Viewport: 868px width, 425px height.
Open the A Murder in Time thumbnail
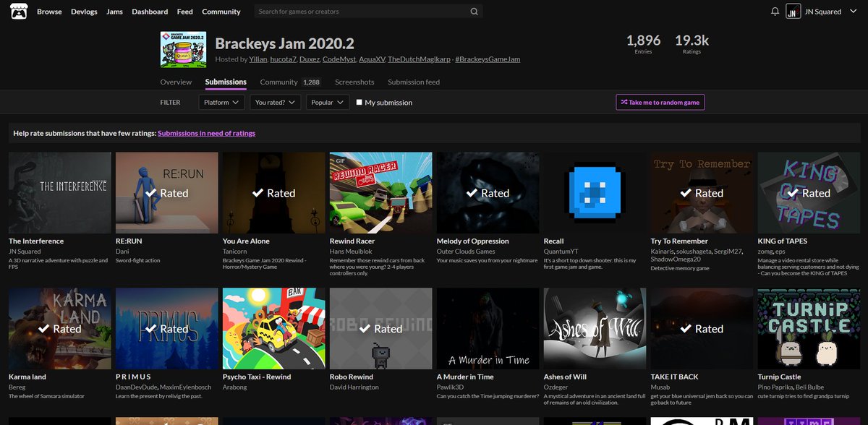488,329
